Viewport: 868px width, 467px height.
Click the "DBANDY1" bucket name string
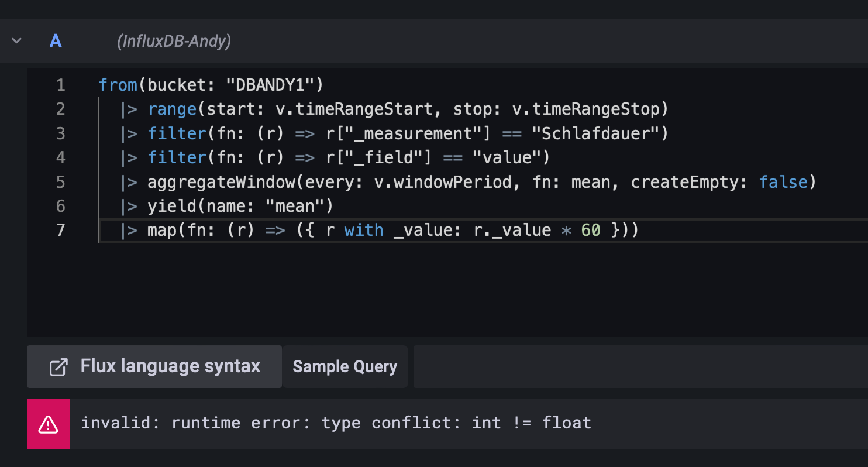(x=270, y=85)
